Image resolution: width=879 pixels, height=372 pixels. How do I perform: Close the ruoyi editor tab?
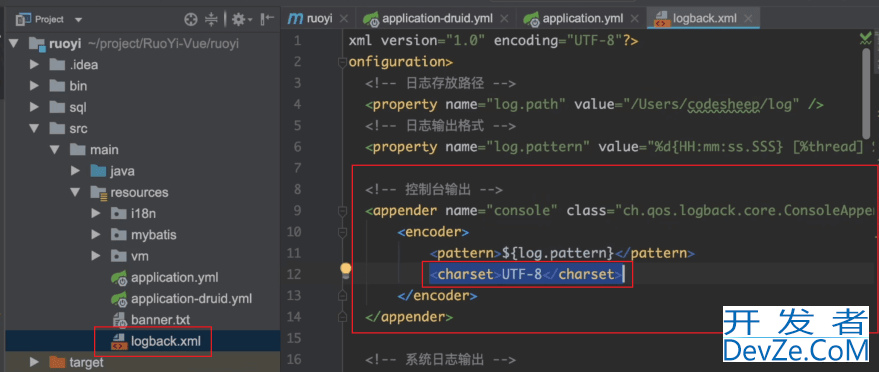pyautogui.click(x=344, y=19)
